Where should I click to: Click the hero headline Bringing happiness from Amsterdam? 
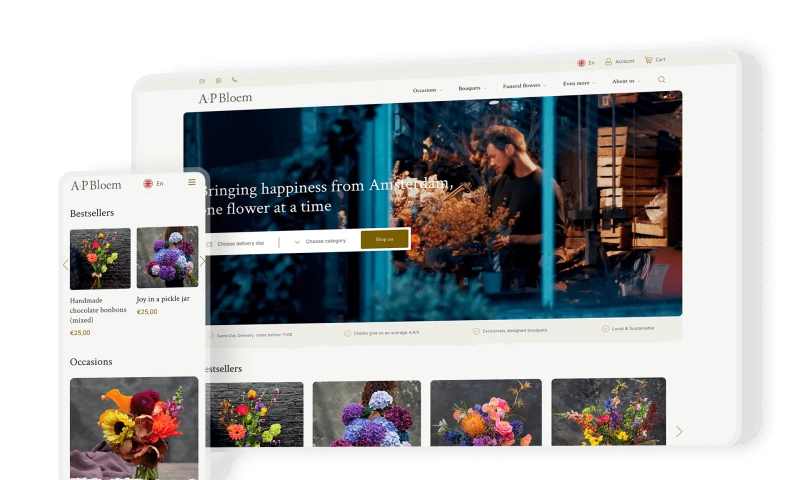tap(327, 196)
